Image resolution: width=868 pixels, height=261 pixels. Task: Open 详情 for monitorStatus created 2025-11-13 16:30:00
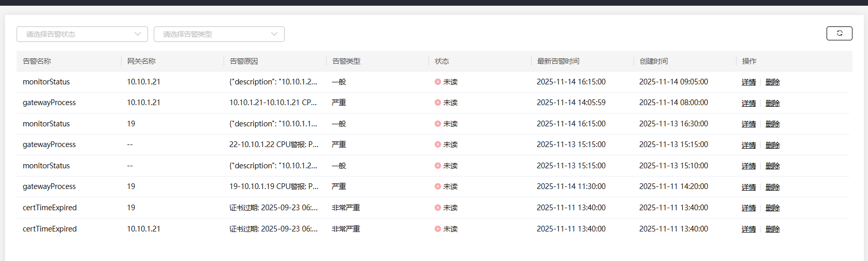pyautogui.click(x=748, y=124)
